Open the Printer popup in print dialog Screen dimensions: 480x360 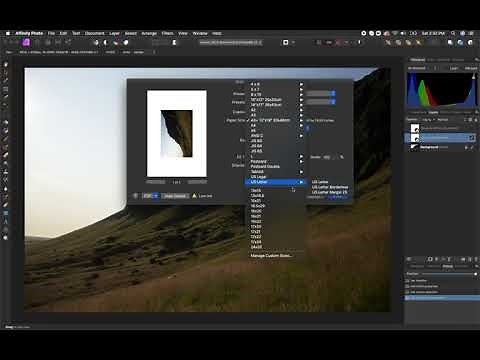click(321, 94)
